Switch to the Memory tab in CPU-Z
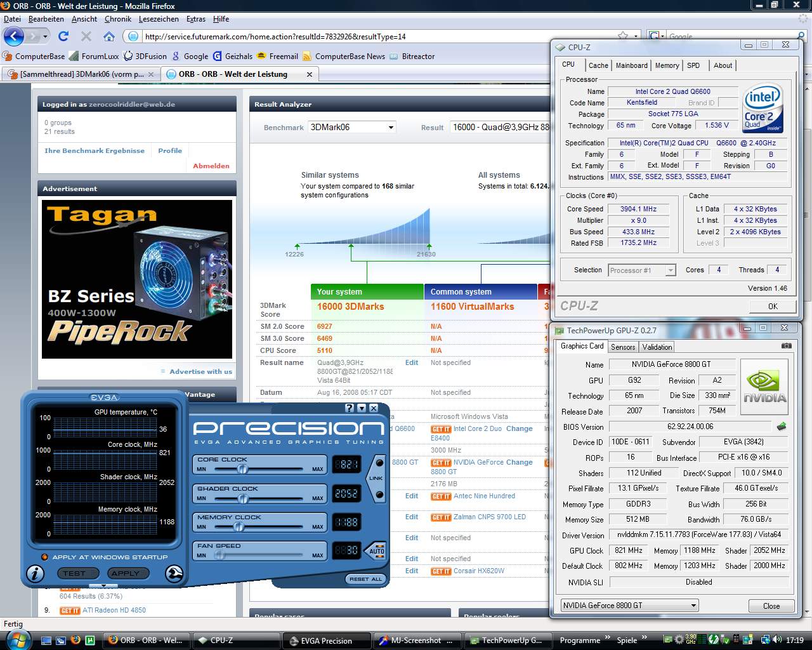The height and width of the screenshot is (650, 812). pos(667,65)
